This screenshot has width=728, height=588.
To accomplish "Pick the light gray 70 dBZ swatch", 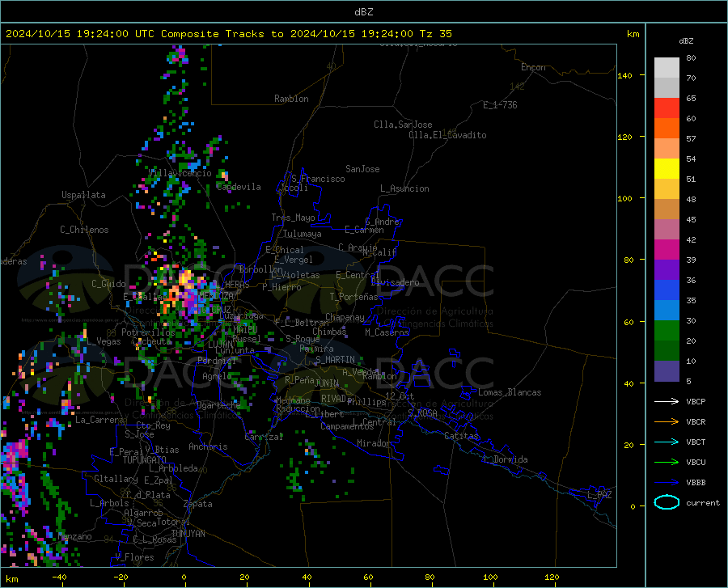I will pyautogui.click(x=667, y=68).
